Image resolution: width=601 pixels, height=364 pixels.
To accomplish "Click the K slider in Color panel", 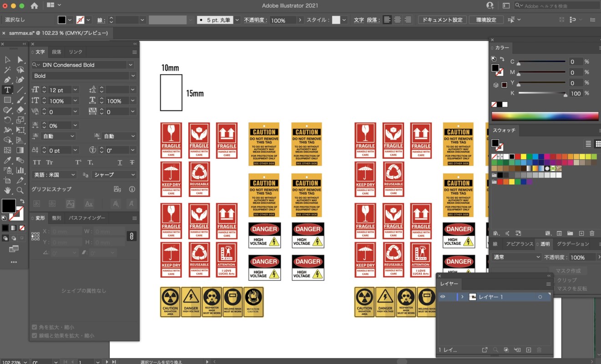I will click(542, 93).
